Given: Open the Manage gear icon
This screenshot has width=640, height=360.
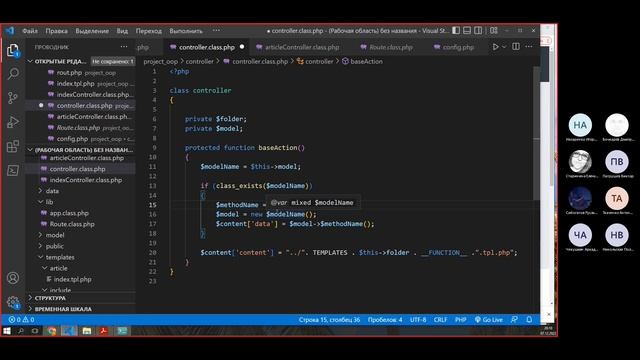Looking at the screenshot, I should (x=13, y=302).
